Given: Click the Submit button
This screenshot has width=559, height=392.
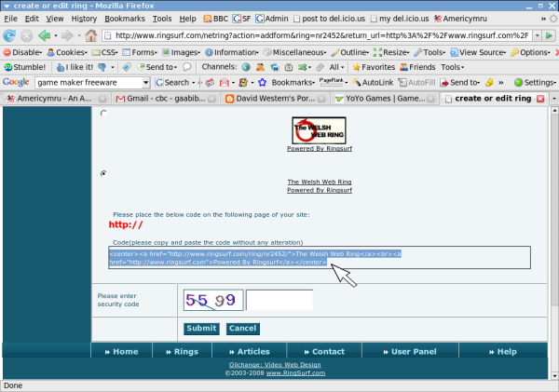Looking at the screenshot, I should point(201,328).
